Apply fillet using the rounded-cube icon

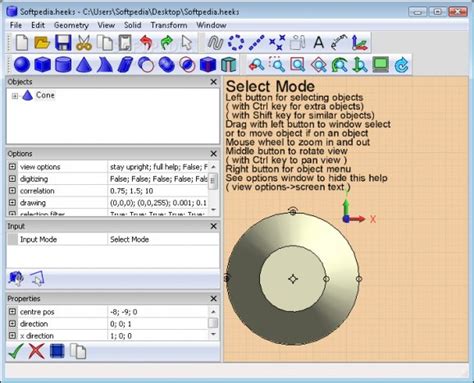(x=208, y=64)
